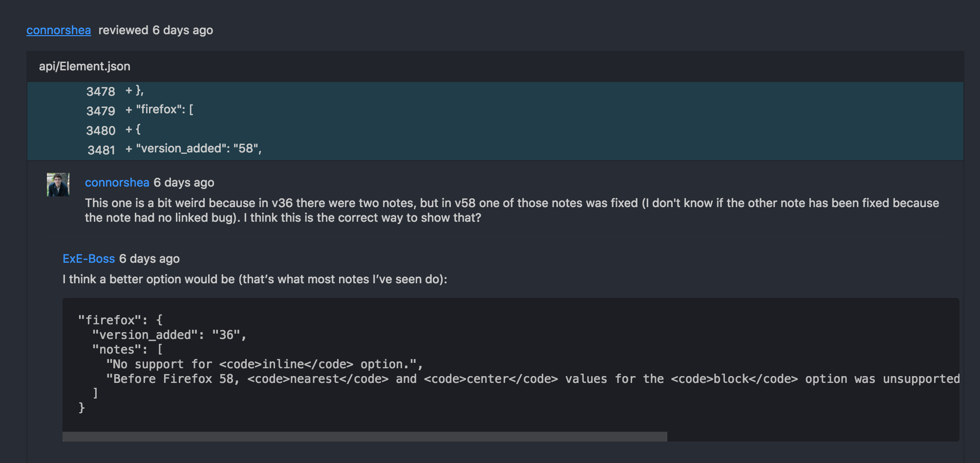
Task: Click line number 3478 in the diff
Action: click(101, 91)
